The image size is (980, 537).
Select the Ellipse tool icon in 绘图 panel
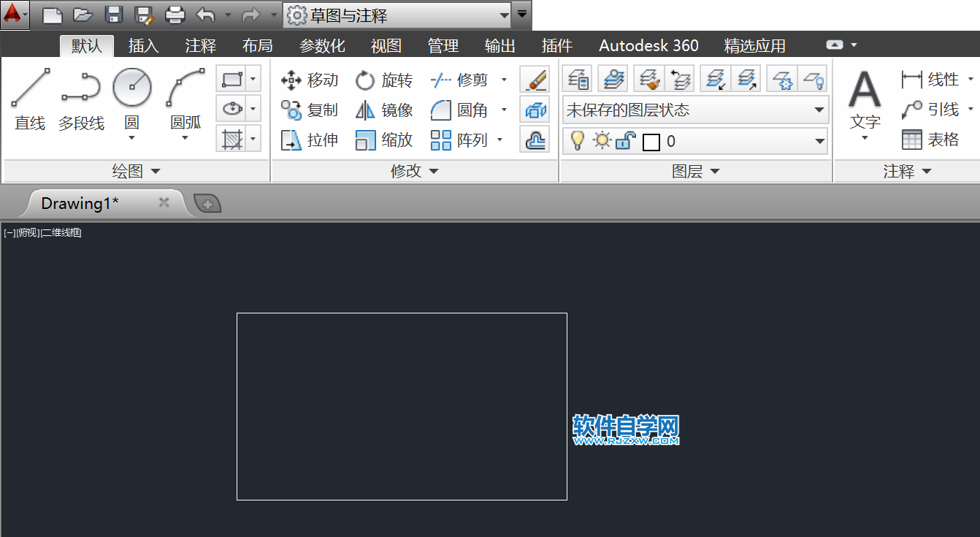[x=231, y=109]
